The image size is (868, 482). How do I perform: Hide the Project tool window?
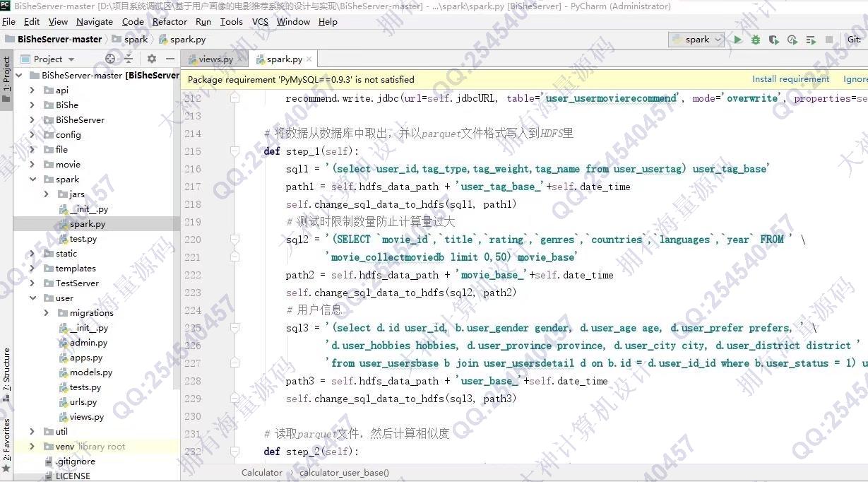coord(170,59)
